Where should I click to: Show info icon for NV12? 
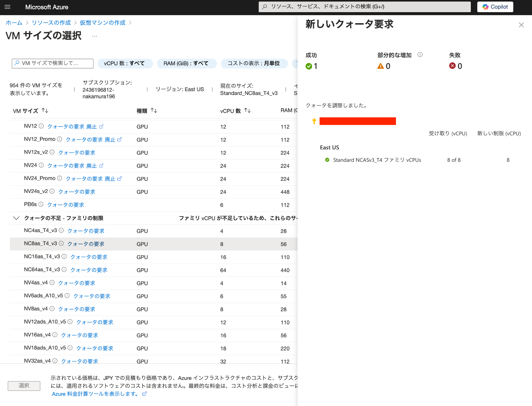(x=41, y=126)
